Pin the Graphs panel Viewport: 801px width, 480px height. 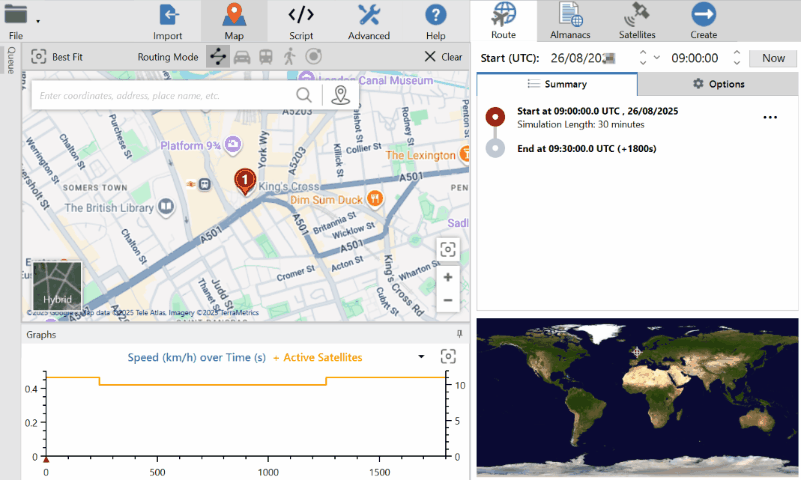click(x=460, y=334)
